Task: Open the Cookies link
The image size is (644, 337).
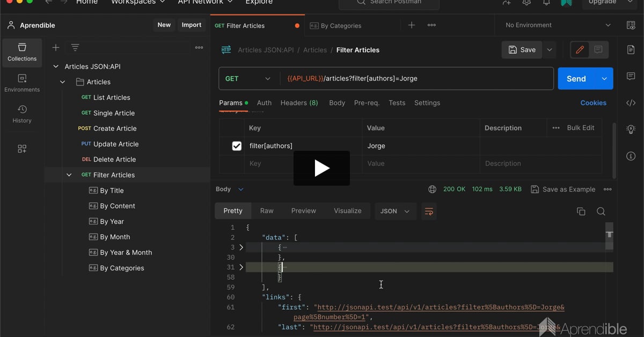Action: click(x=594, y=103)
